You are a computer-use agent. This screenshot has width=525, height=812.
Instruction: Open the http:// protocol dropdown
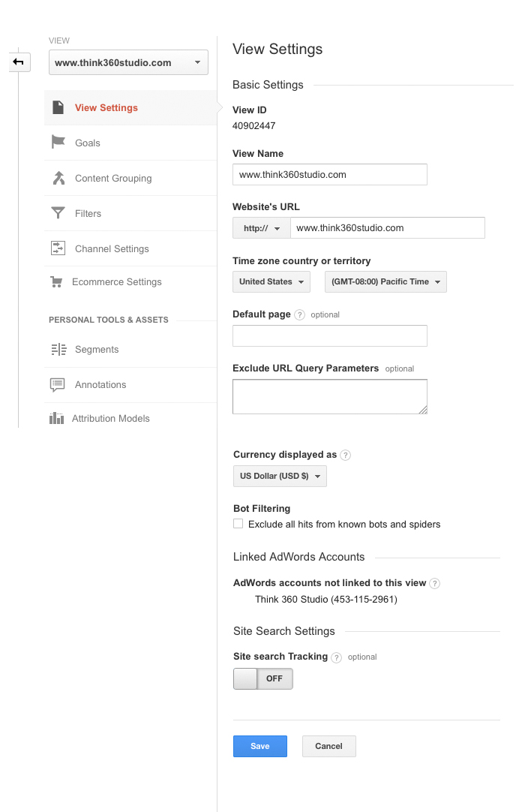click(x=262, y=228)
